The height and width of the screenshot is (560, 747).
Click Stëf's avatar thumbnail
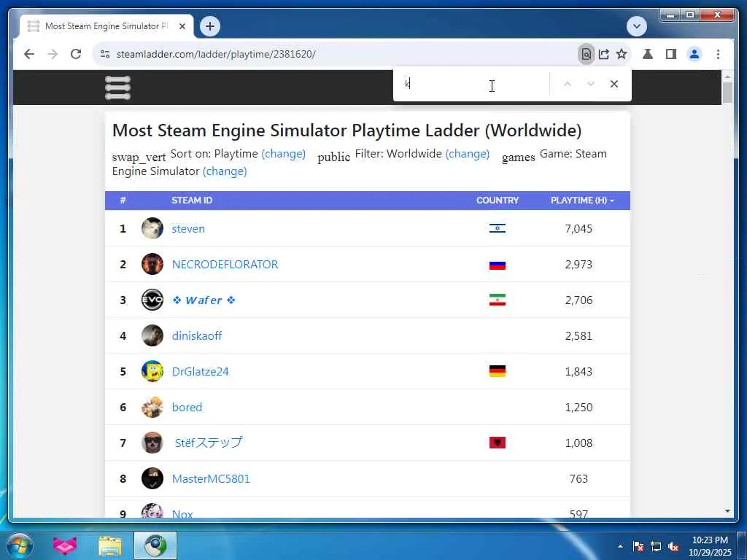tap(152, 443)
